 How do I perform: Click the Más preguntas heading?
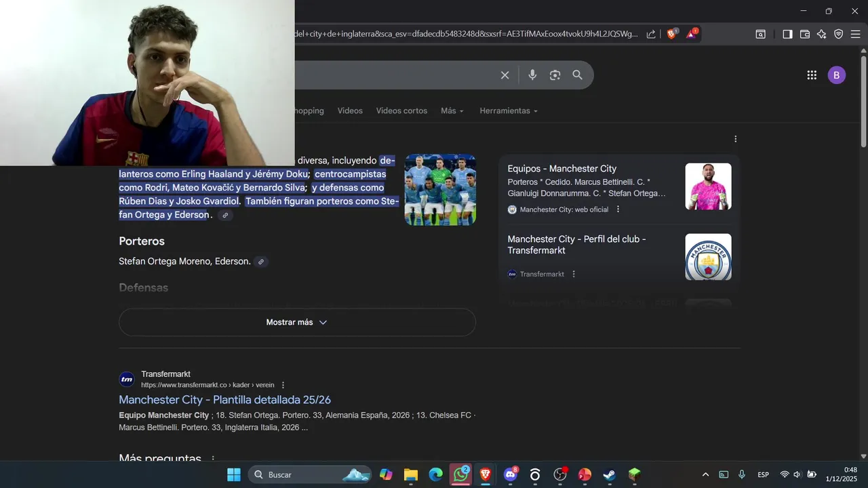(160, 459)
